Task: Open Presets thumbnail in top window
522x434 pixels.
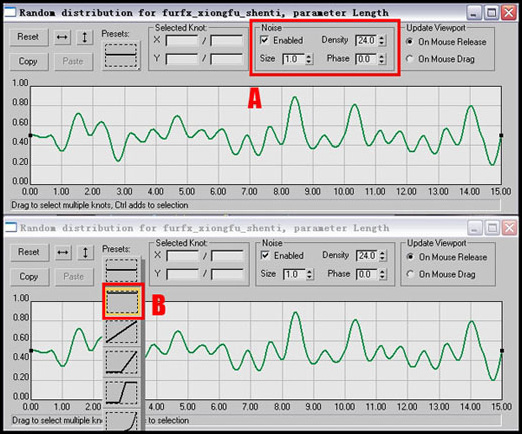Action: click(121, 55)
